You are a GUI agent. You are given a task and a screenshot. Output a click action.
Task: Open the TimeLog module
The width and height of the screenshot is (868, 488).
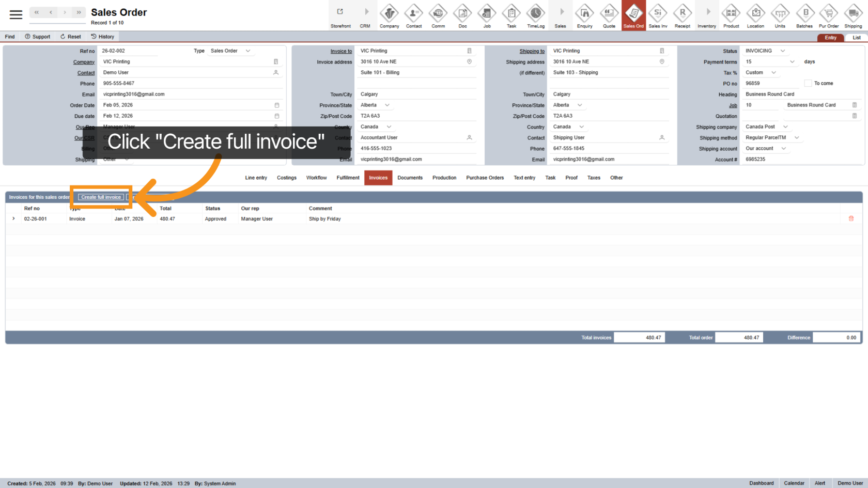(x=536, y=15)
